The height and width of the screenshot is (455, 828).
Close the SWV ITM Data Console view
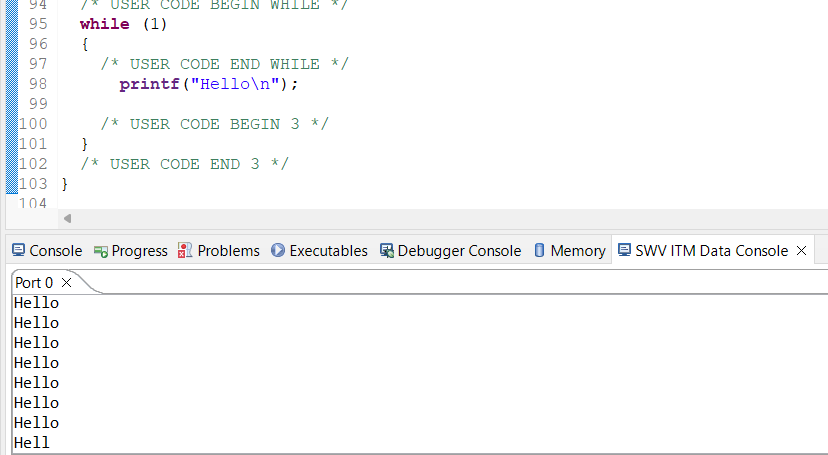pos(801,251)
